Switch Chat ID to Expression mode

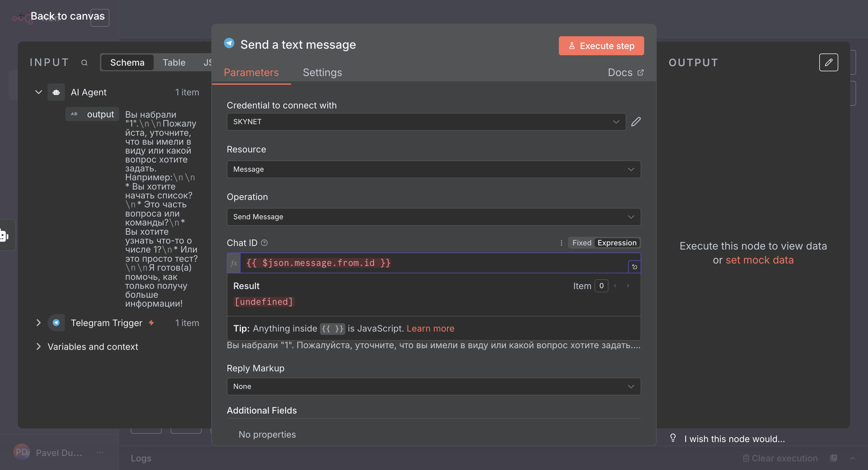(617, 243)
